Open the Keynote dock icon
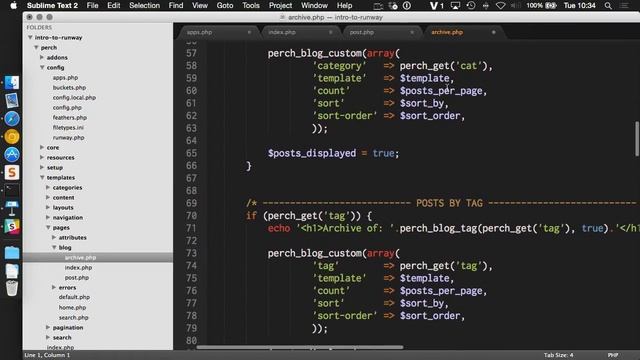 pyautogui.click(x=12, y=208)
